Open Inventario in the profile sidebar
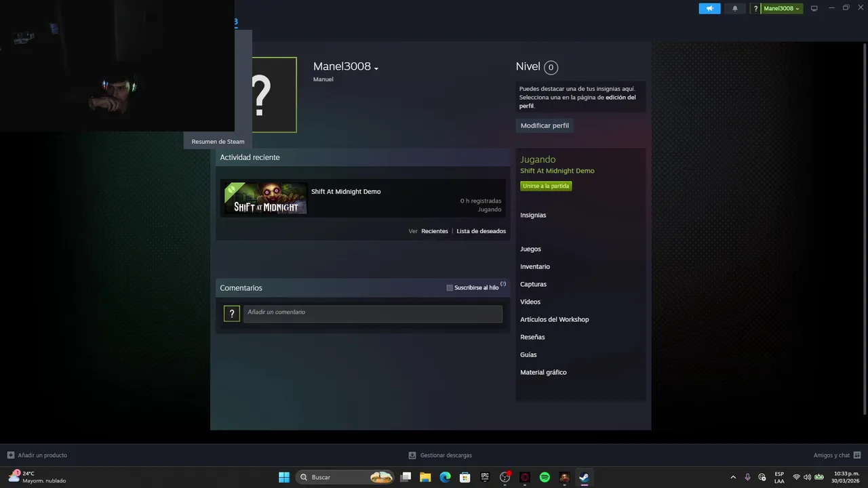 pos(535,266)
